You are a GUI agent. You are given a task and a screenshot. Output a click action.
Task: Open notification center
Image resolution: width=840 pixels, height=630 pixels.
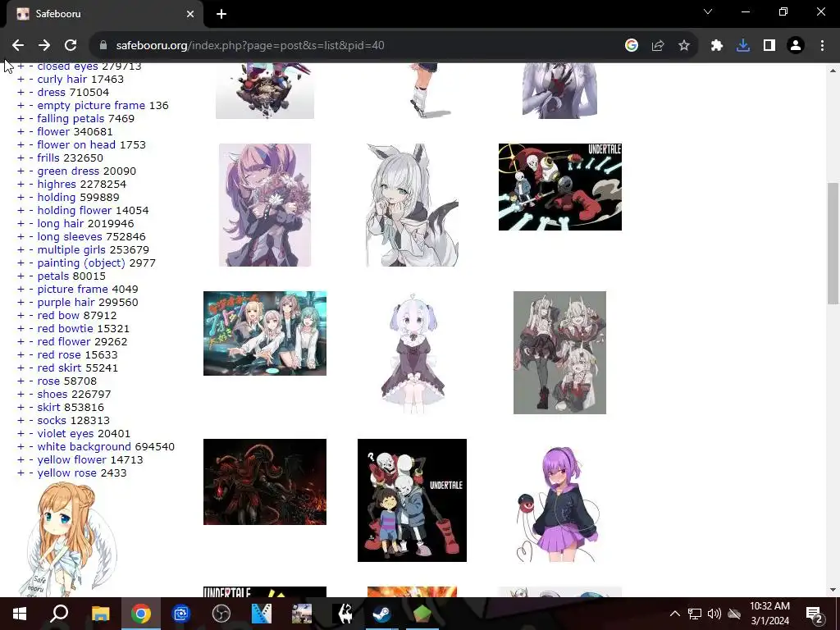815,614
